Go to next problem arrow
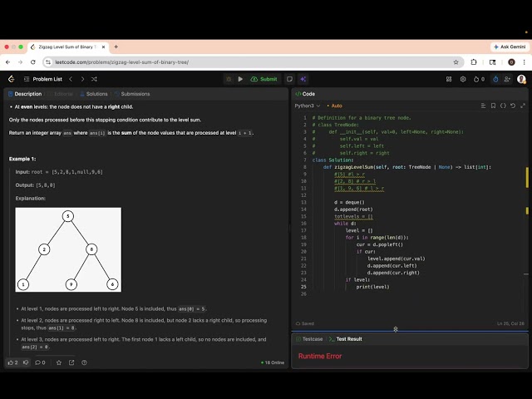Image resolution: width=532 pixels, height=399 pixels. click(82, 79)
